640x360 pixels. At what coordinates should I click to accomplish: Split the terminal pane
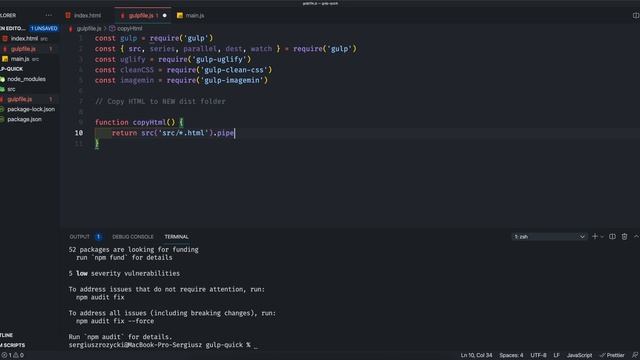[612, 237]
